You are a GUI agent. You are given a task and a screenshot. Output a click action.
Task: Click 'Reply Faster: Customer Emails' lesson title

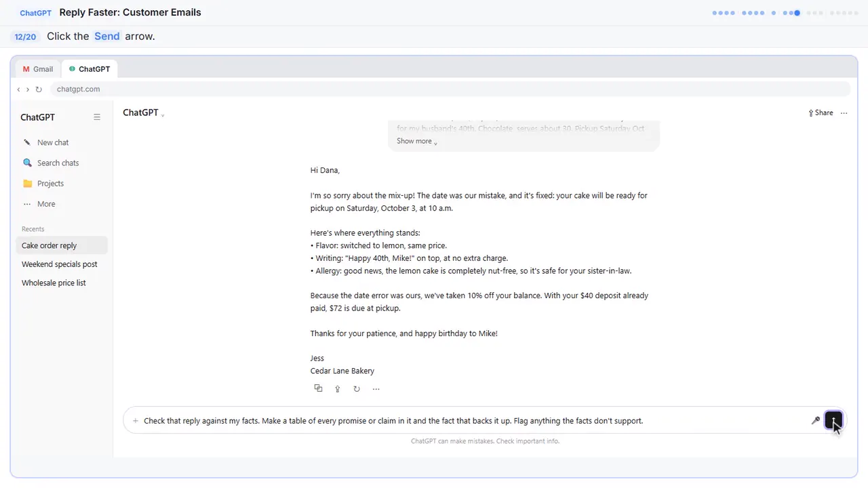(130, 12)
